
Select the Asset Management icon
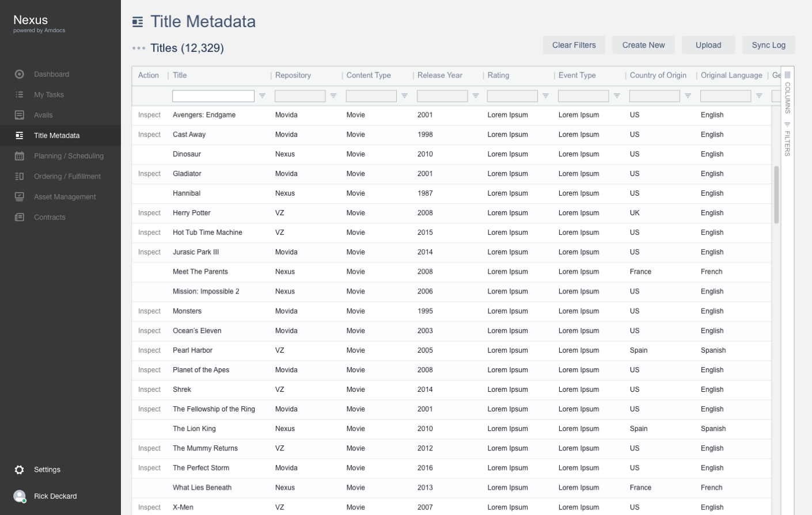pyautogui.click(x=20, y=197)
